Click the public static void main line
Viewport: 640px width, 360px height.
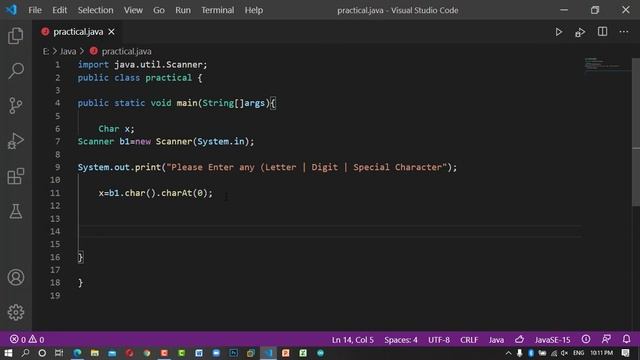tap(177, 103)
